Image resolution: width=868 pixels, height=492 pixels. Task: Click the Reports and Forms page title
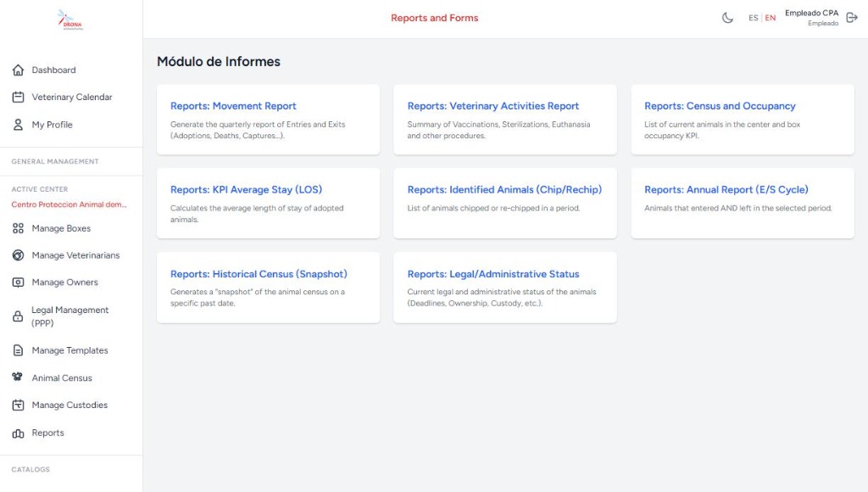(x=435, y=18)
